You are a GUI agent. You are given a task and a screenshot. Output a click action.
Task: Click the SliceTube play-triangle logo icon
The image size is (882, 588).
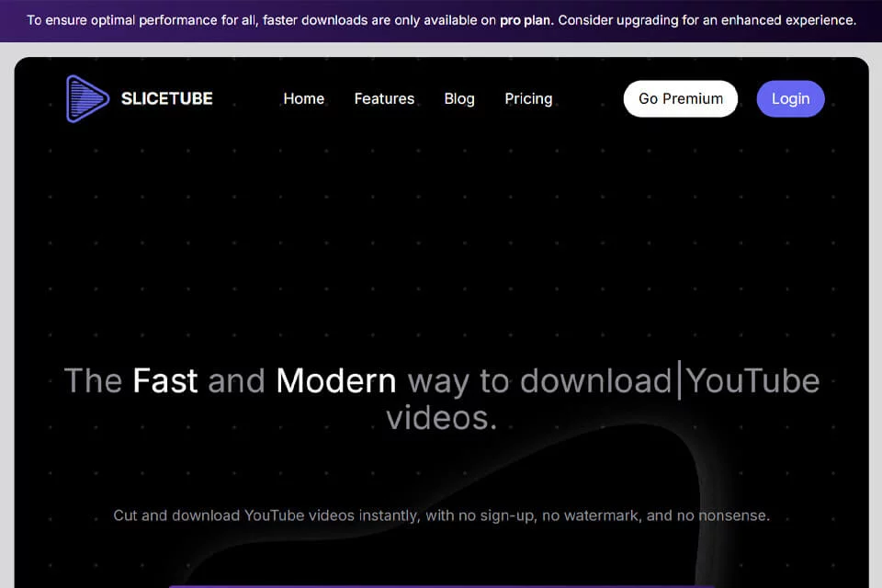(87, 98)
